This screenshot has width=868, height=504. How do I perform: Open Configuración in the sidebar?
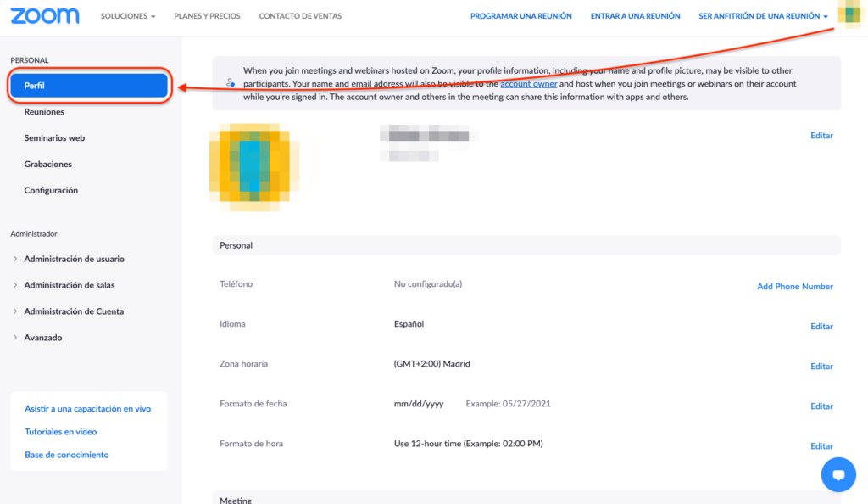coord(51,190)
